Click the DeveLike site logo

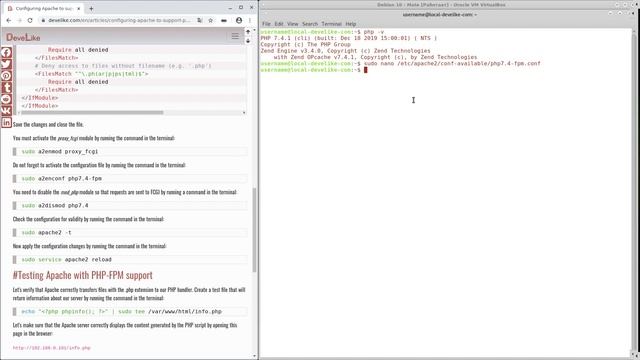tap(23, 37)
